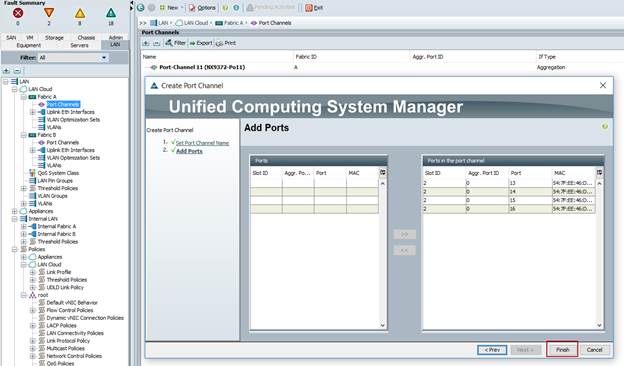The image size is (624, 366).
Task: Open the Set Port Channel Name step link
Action: coord(202,143)
